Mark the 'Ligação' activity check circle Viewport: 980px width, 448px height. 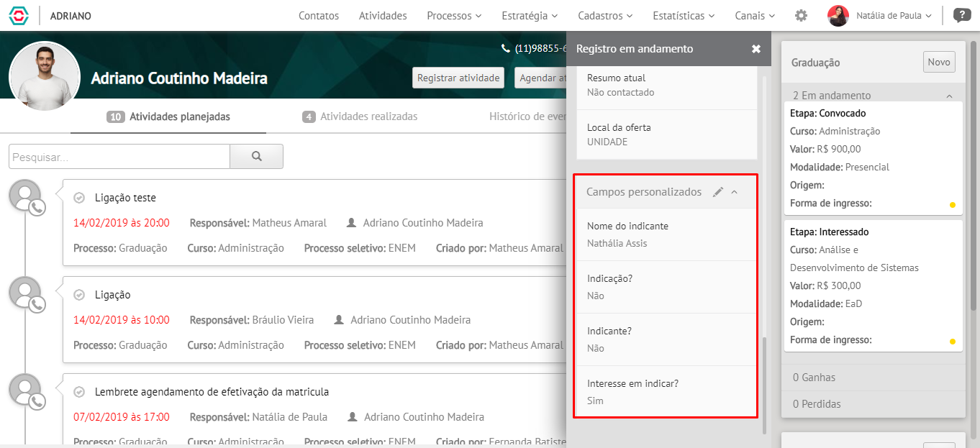click(80, 294)
